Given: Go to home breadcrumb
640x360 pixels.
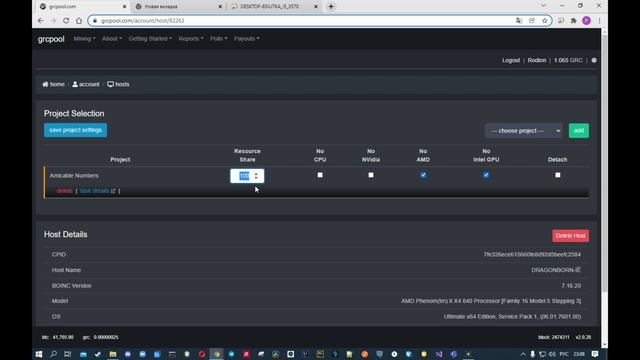Looking at the screenshot, I should point(53,84).
